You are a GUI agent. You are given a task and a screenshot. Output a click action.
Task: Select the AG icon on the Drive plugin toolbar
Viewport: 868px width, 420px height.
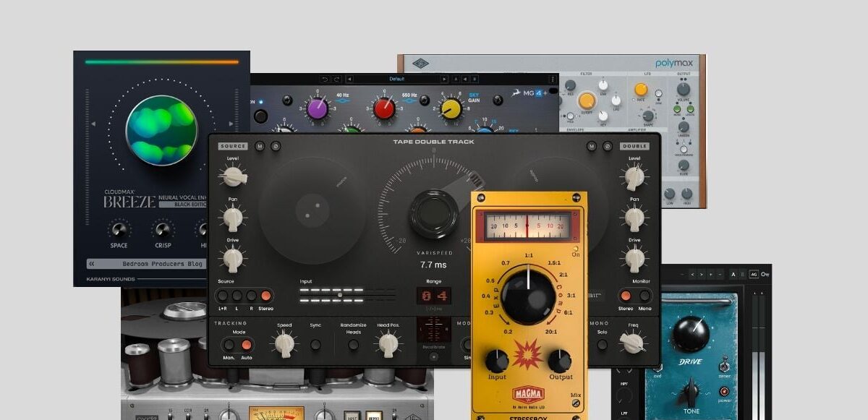(754, 275)
